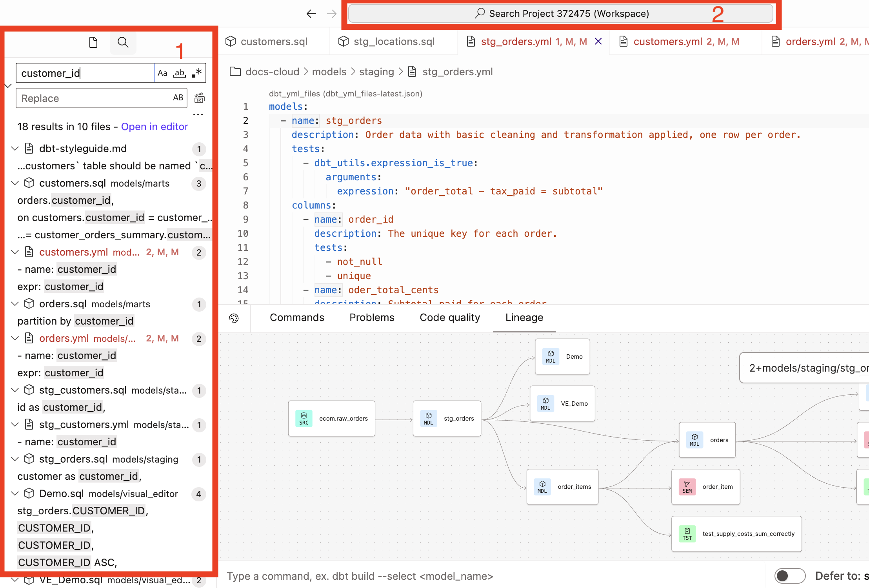This screenshot has height=588, width=869.
Task: Click the Replace All icon beside Replace field
Action: 199,98
